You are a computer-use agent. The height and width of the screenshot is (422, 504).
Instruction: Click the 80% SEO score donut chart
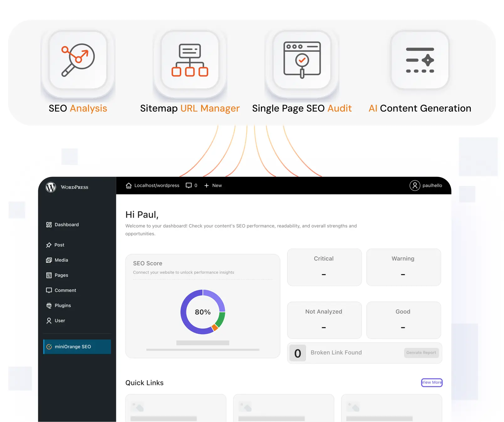coord(203,312)
